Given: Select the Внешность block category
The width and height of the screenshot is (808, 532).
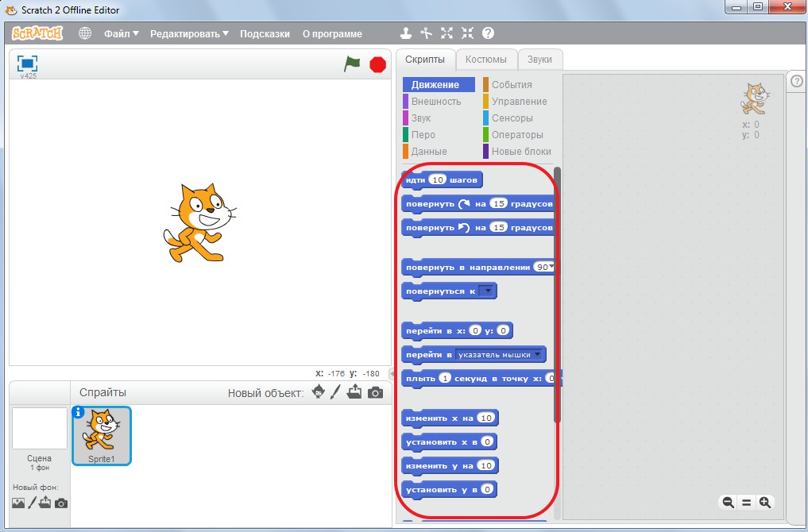Looking at the screenshot, I should [x=432, y=102].
